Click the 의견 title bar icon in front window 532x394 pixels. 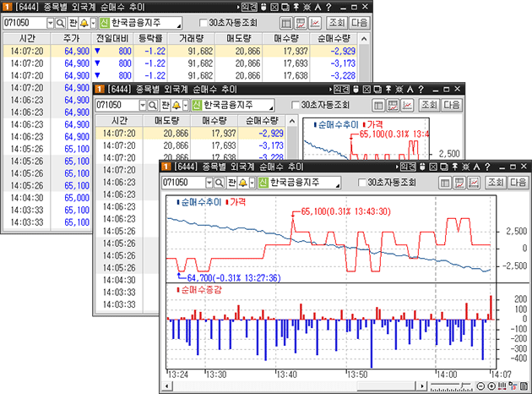408,167
